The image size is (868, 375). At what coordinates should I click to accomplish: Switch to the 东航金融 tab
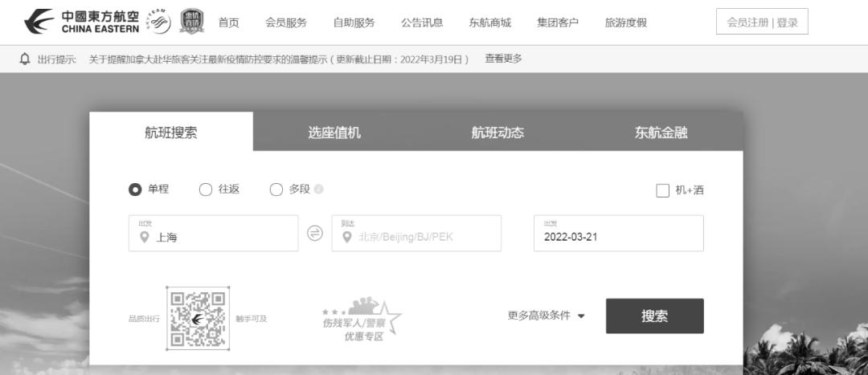tap(661, 132)
